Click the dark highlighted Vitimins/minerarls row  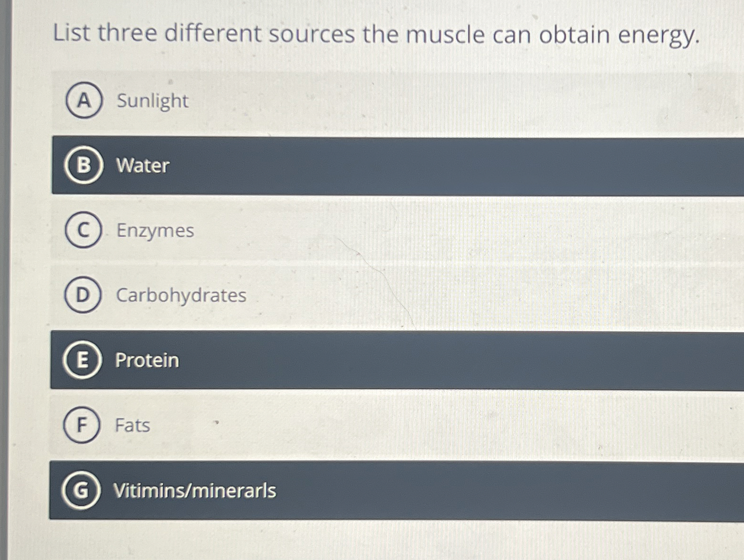point(332,491)
